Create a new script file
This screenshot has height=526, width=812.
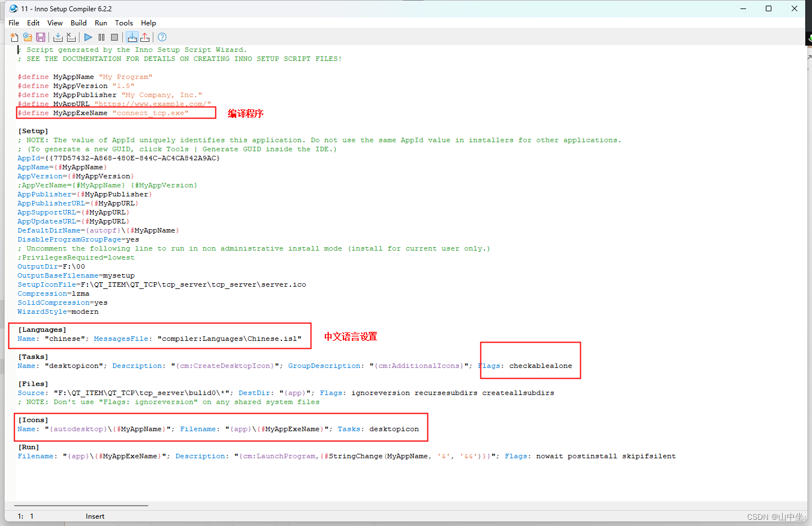pos(14,37)
